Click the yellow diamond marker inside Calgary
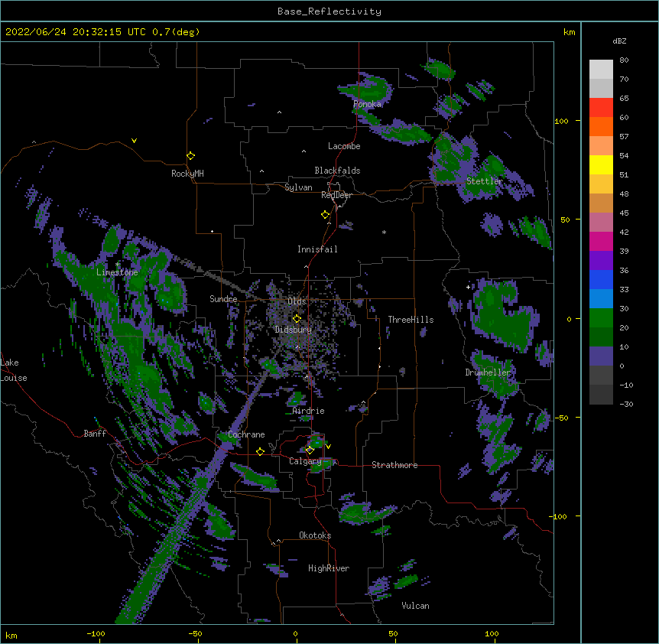This screenshot has height=644, width=659. 310,450
